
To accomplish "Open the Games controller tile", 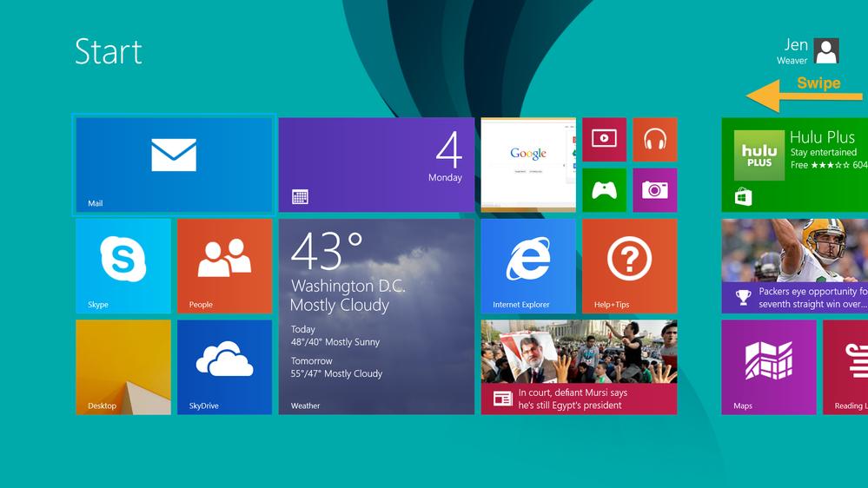I will click(605, 190).
